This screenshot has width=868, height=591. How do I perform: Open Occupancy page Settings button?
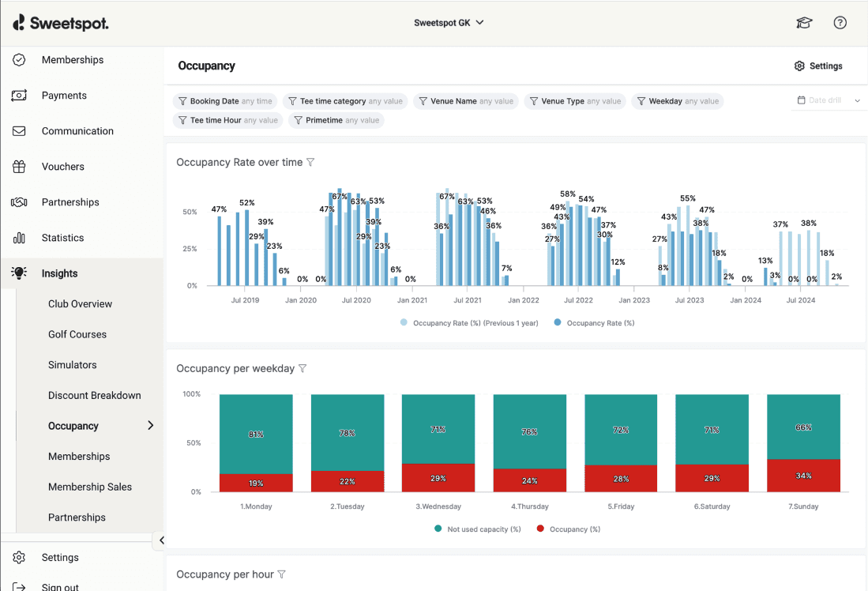pyautogui.click(x=818, y=66)
